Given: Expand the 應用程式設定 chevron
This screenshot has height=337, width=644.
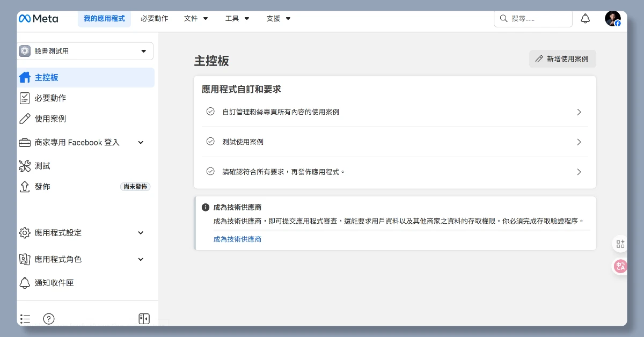Looking at the screenshot, I should (141, 233).
